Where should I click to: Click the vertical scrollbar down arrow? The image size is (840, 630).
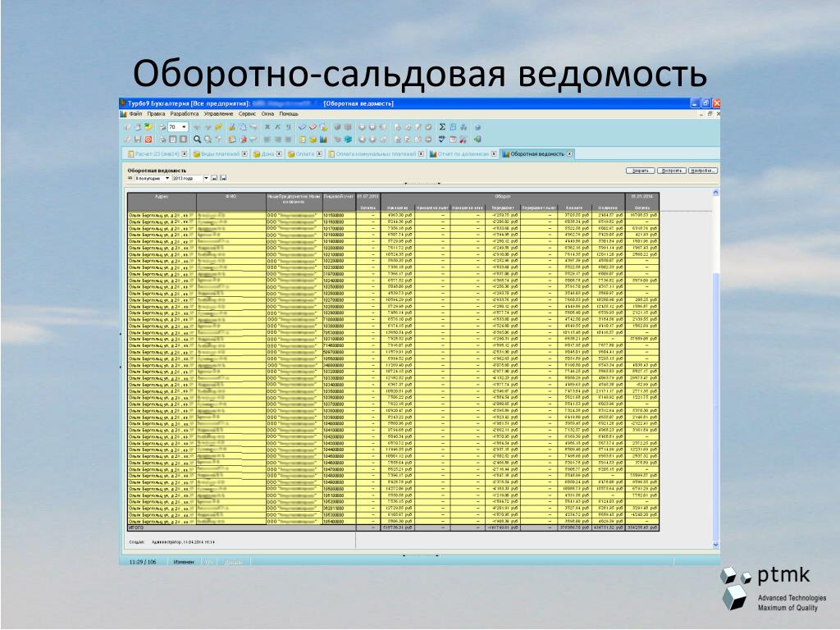[x=715, y=545]
